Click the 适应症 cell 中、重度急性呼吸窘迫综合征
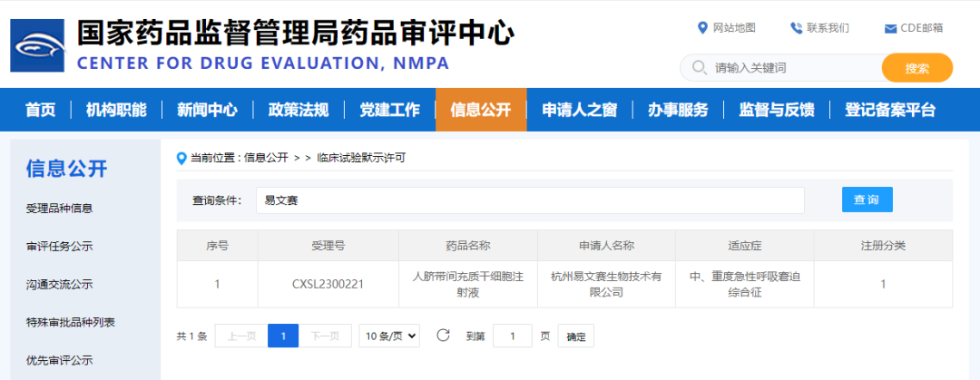The width and height of the screenshot is (980, 380). tap(744, 284)
